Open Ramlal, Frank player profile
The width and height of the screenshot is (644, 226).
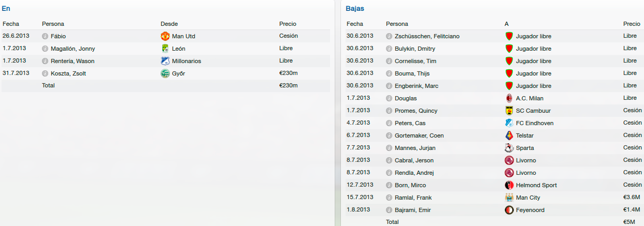click(x=413, y=198)
